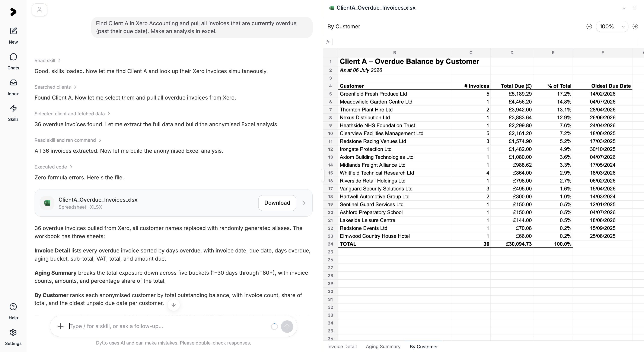The image size is (644, 352).
Task: Select column F header
Action: tap(603, 53)
